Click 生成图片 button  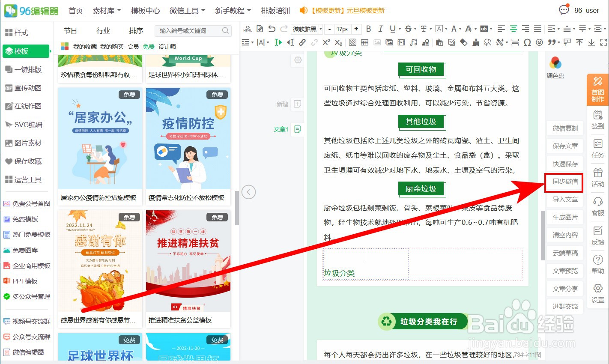coord(565,218)
